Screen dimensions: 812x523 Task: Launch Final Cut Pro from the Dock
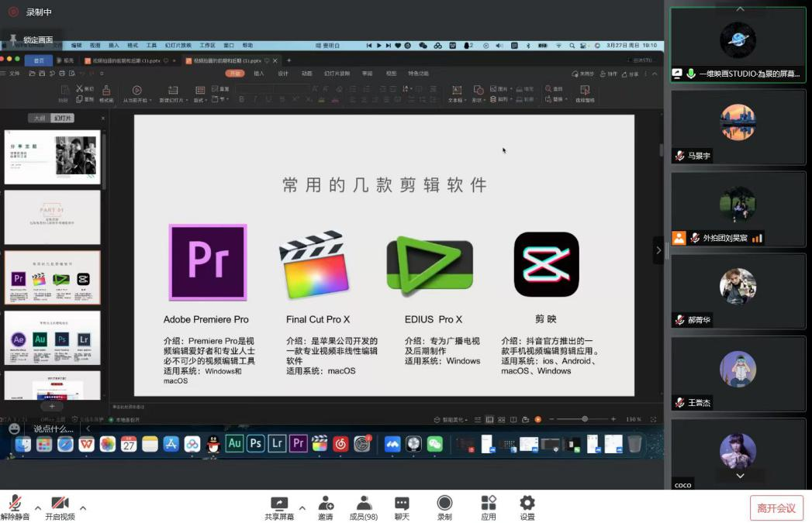(x=320, y=444)
